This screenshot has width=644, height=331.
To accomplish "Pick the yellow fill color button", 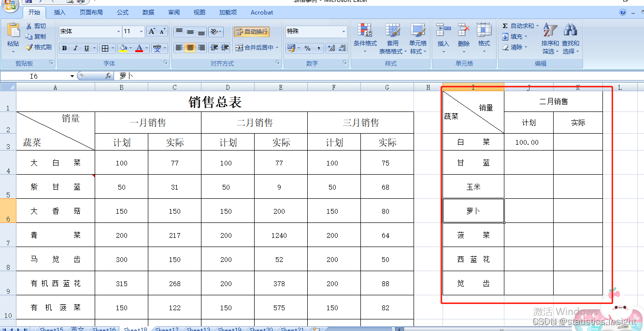I will coord(123,48).
